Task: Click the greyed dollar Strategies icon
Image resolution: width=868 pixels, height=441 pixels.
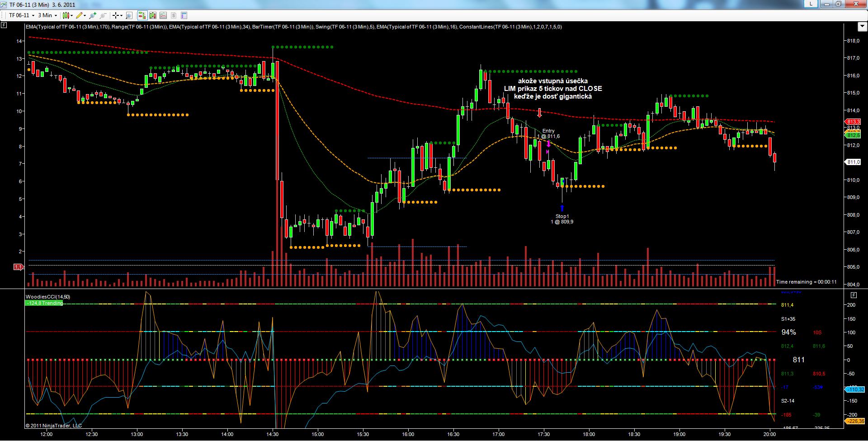Action: 174,15
